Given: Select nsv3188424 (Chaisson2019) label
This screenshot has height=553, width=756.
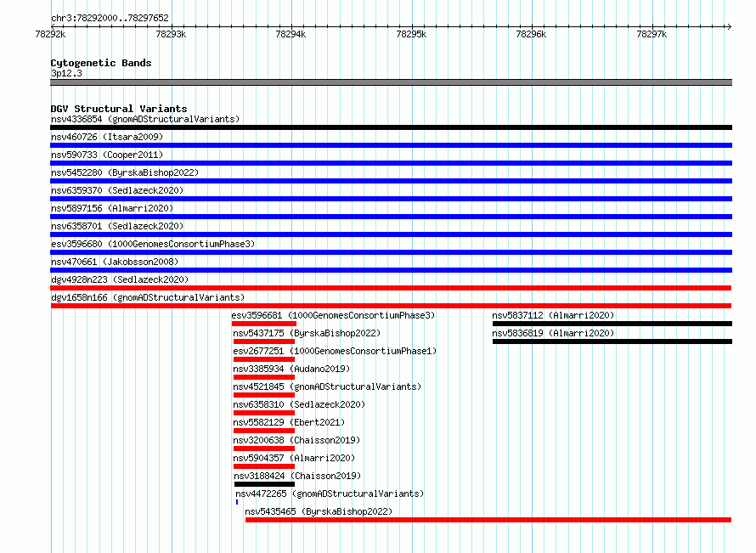Looking at the screenshot, I should coord(297,476).
